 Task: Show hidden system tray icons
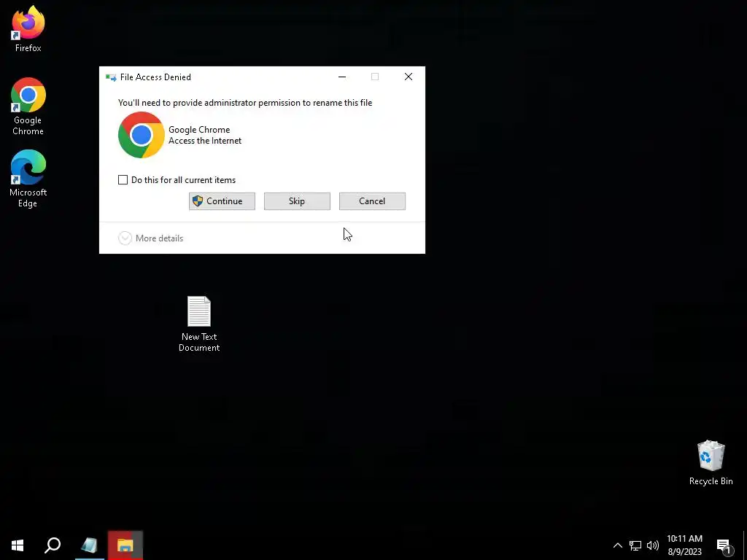click(x=617, y=545)
